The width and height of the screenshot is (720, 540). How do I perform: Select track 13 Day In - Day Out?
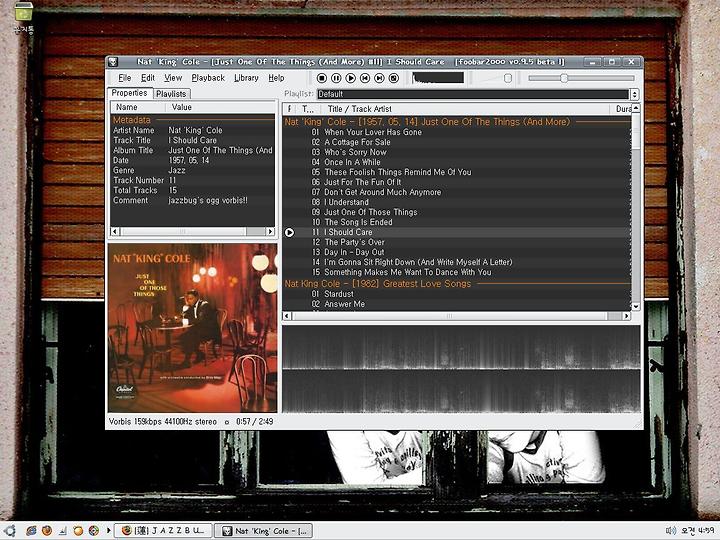457,252
